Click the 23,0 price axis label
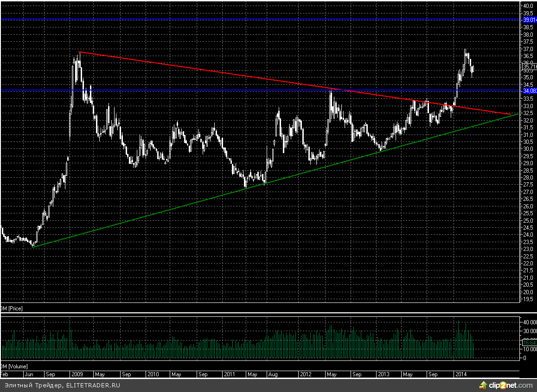The width and height of the screenshot is (537, 392). coord(529,249)
